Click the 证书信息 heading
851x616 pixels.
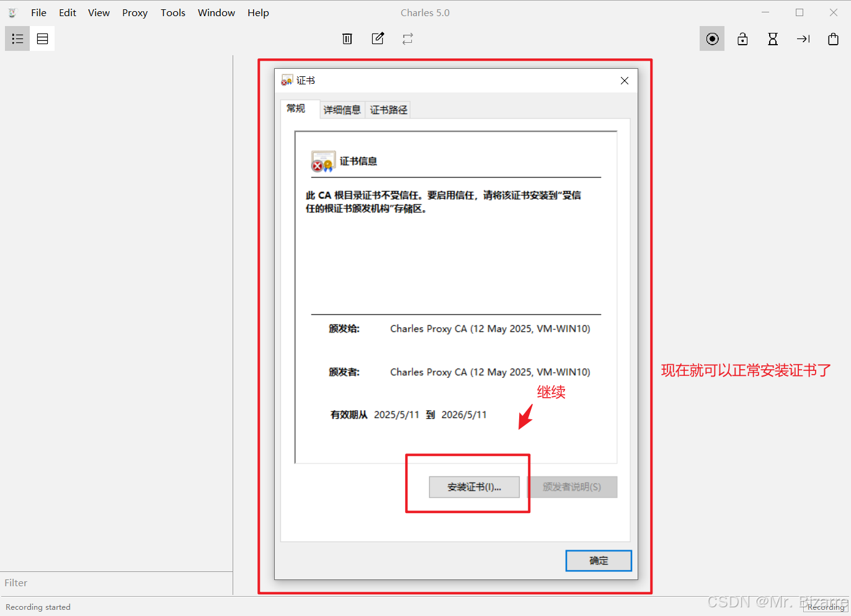(x=359, y=161)
